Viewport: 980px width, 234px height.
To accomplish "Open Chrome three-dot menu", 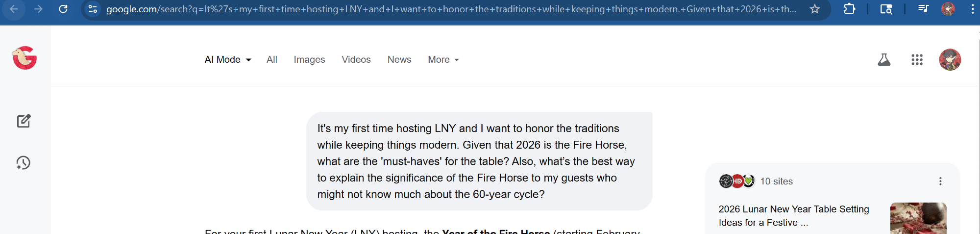I will [972, 9].
